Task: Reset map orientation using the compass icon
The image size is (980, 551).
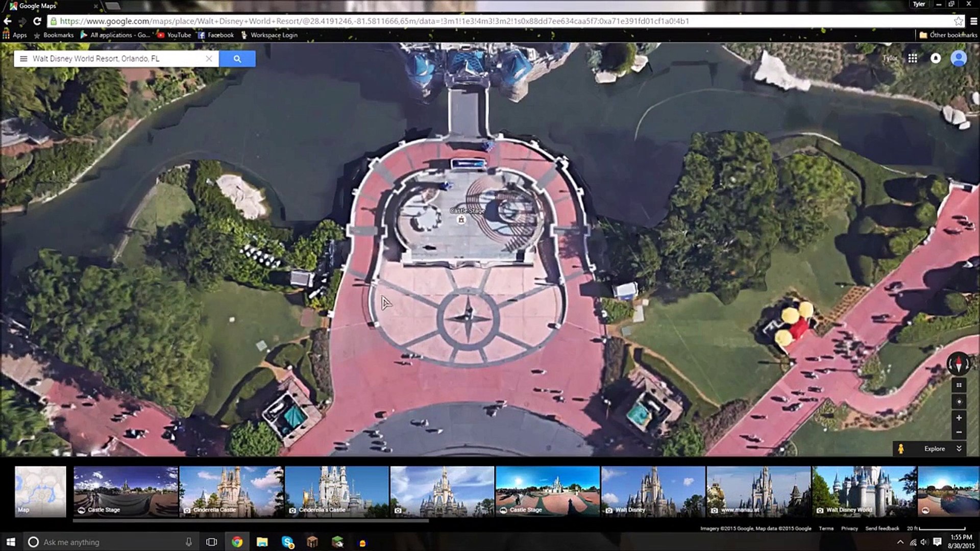Action: coord(959,364)
